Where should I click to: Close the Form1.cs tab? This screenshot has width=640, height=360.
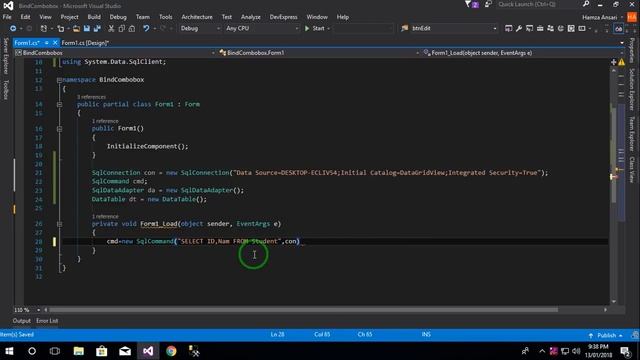(x=55, y=43)
